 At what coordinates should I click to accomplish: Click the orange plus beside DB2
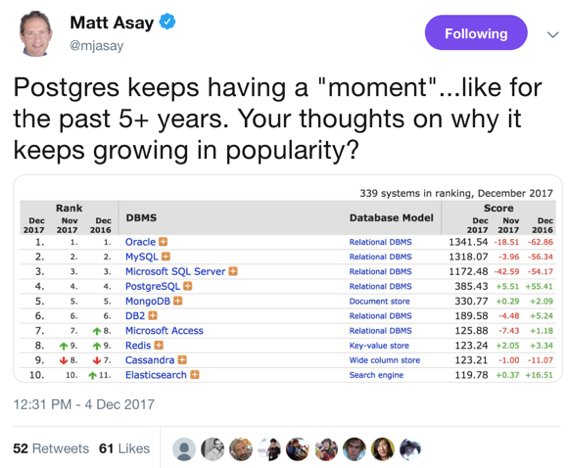(153, 316)
